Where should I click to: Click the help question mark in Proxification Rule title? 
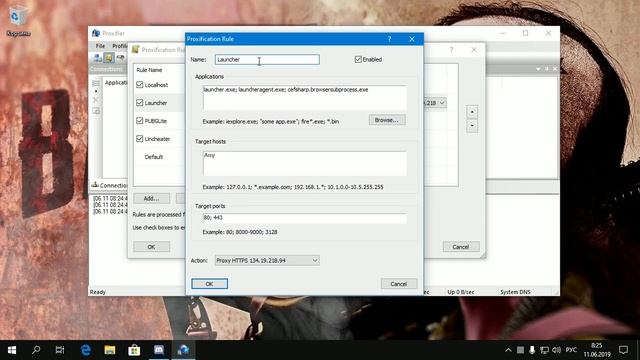click(389, 39)
